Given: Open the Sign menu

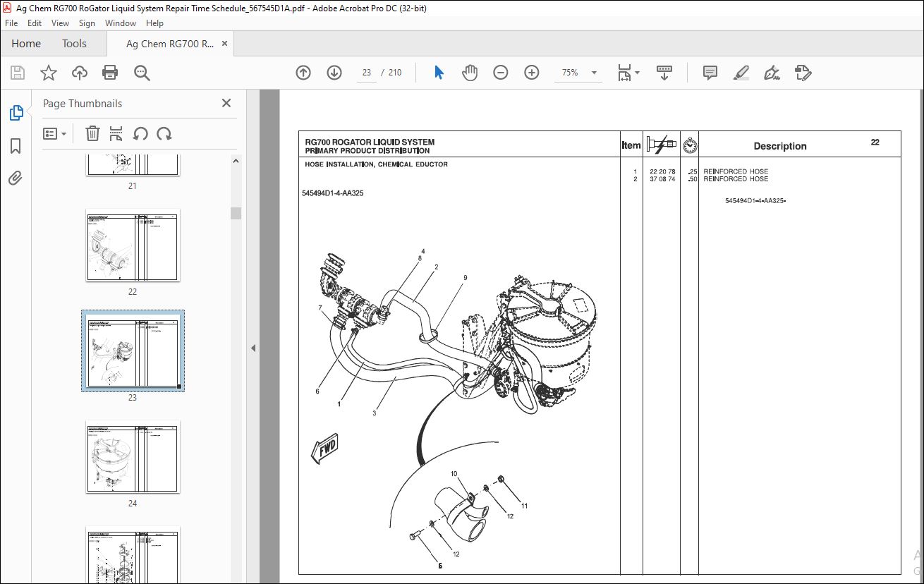Looking at the screenshot, I should click(x=87, y=23).
